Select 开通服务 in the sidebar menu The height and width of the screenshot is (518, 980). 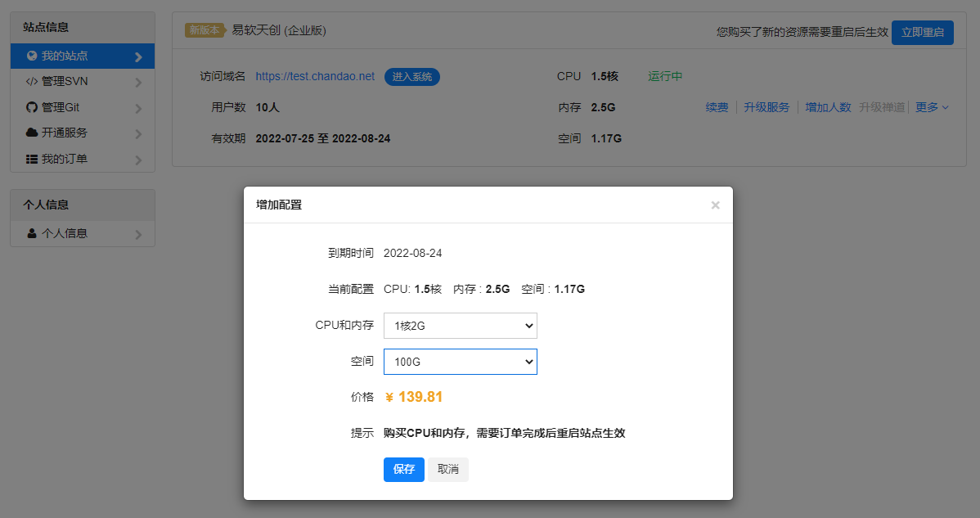pos(65,133)
